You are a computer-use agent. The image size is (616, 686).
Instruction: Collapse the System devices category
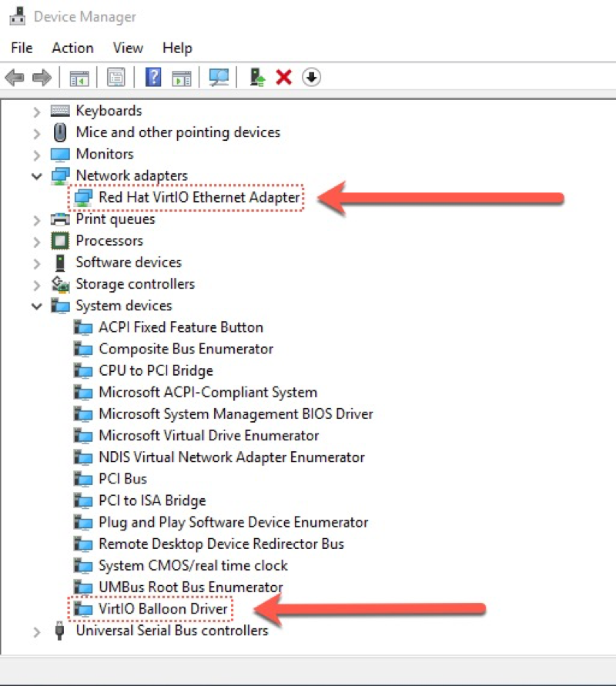(37, 306)
